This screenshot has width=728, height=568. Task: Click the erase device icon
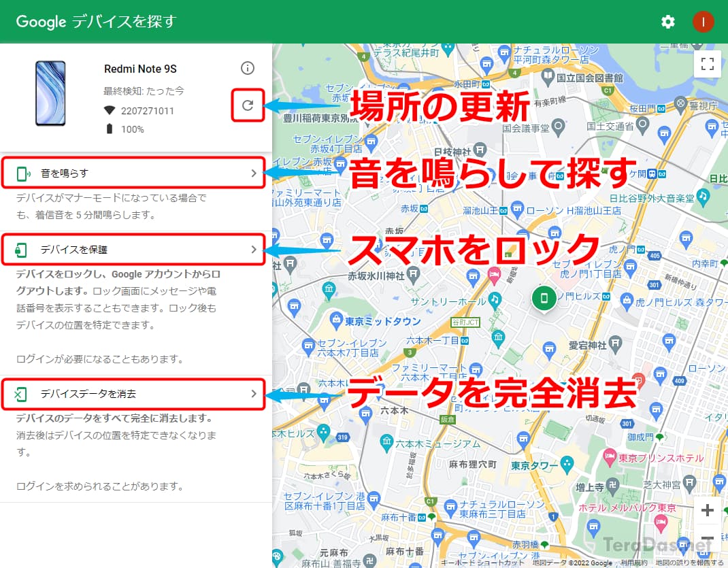tap(20, 395)
